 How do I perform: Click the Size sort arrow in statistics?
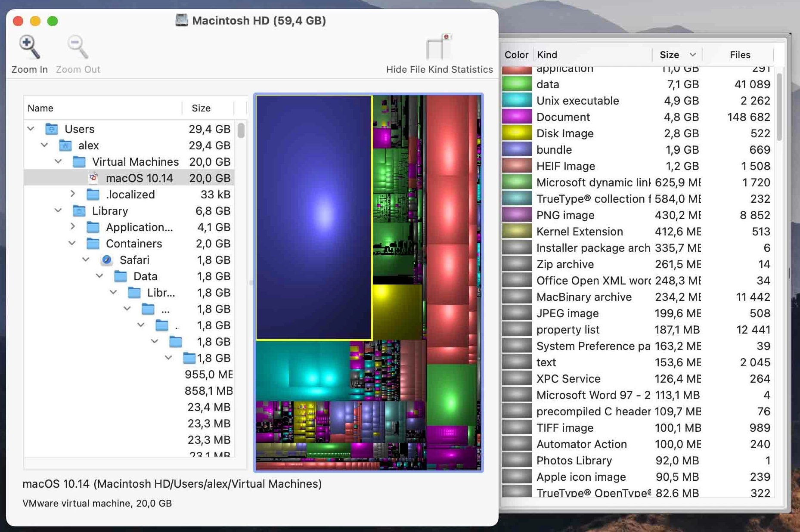(x=692, y=55)
